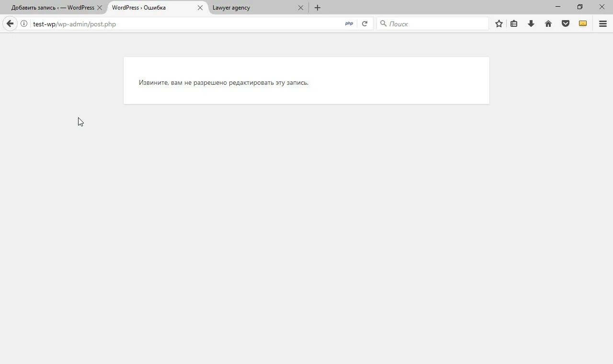This screenshot has height=364, width=613.
Task: Close the Lawyer agency tab
Action: tap(301, 8)
